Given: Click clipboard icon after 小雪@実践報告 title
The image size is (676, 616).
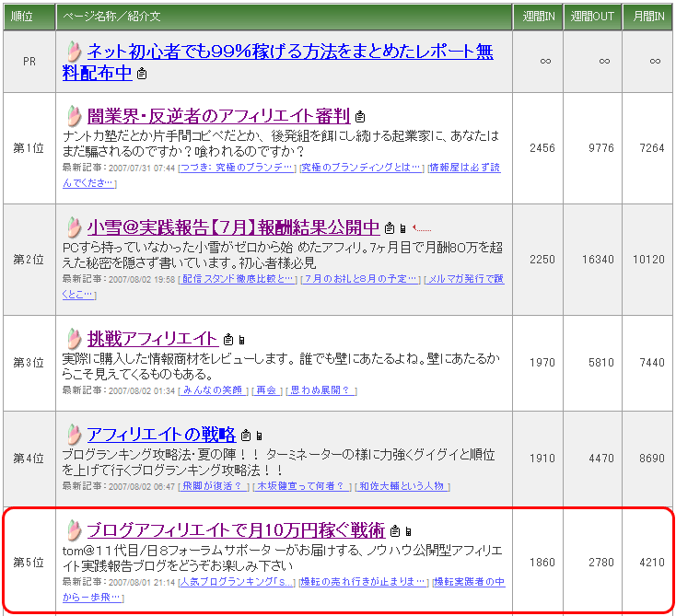Looking at the screenshot, I should pyautogui.click(x=390, y=227).
